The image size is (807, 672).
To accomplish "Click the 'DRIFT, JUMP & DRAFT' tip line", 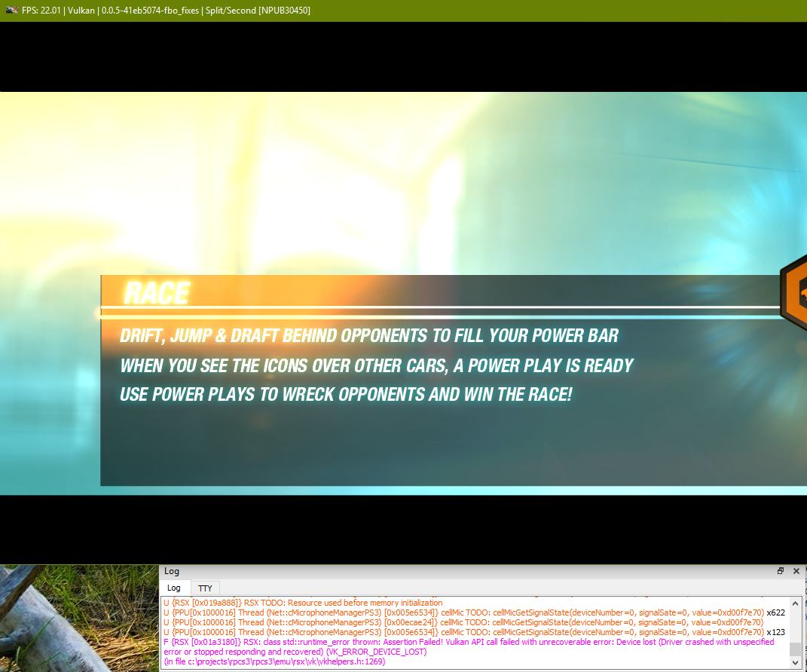I will coord(369,335).
